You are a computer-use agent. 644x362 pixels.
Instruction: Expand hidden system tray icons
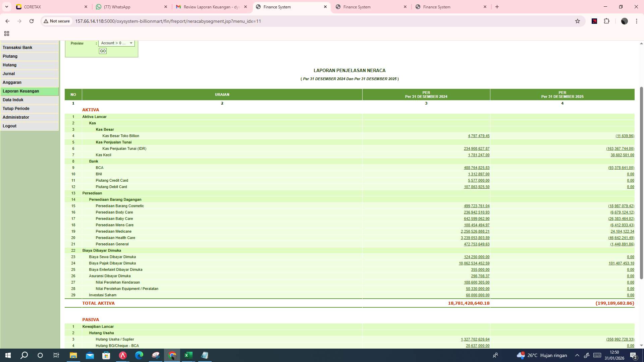[x=576, y=355]
